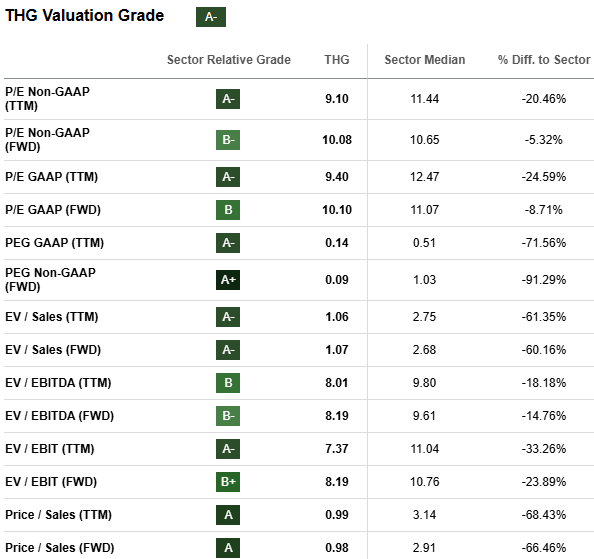
Task: Click the sector median value 2.75
Action: [424, 317]
